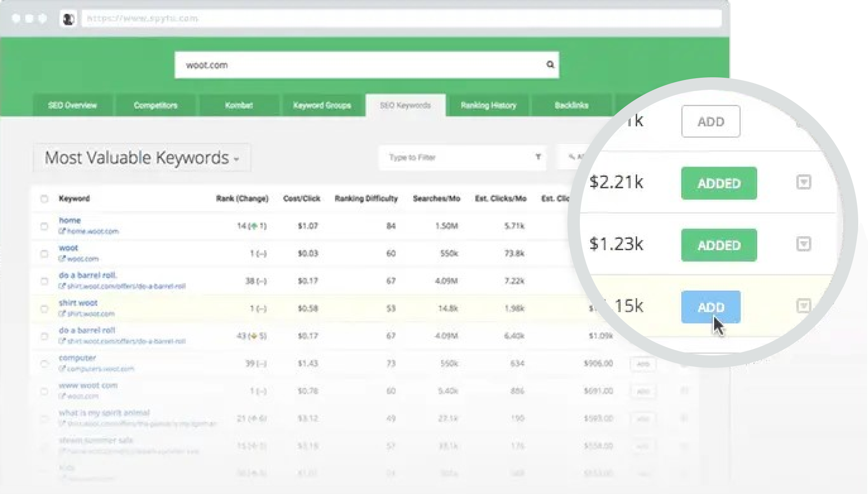Sort by Est. Clicks/Mo column header
This screenshot has width=868, height=494.
coord(501,199)
